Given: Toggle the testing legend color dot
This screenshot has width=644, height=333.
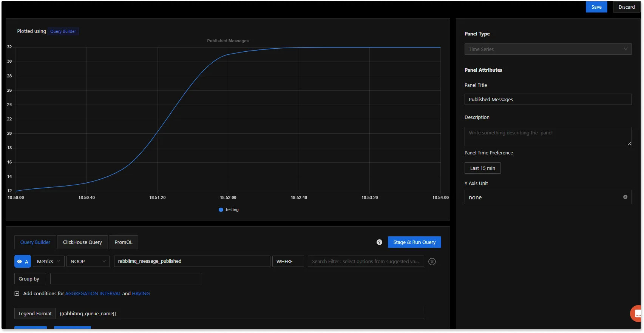Looking at the screenshot, I should [x=221, y=210].
